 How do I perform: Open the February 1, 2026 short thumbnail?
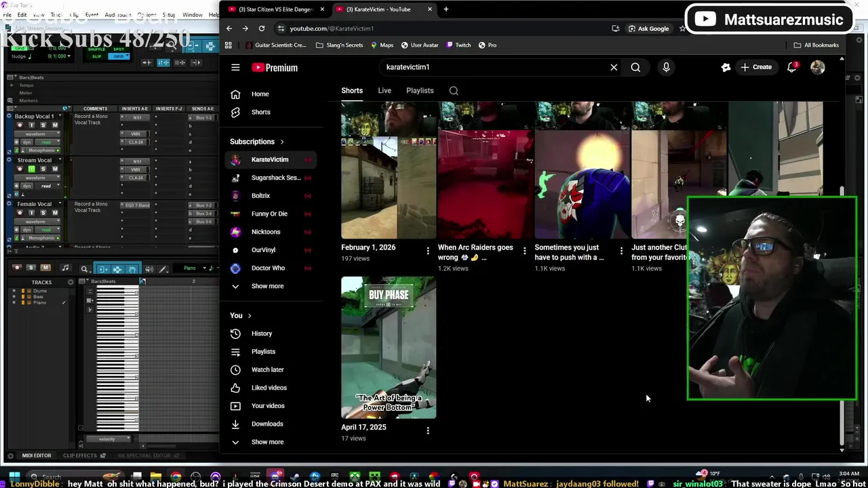click(x=389, y=170)
